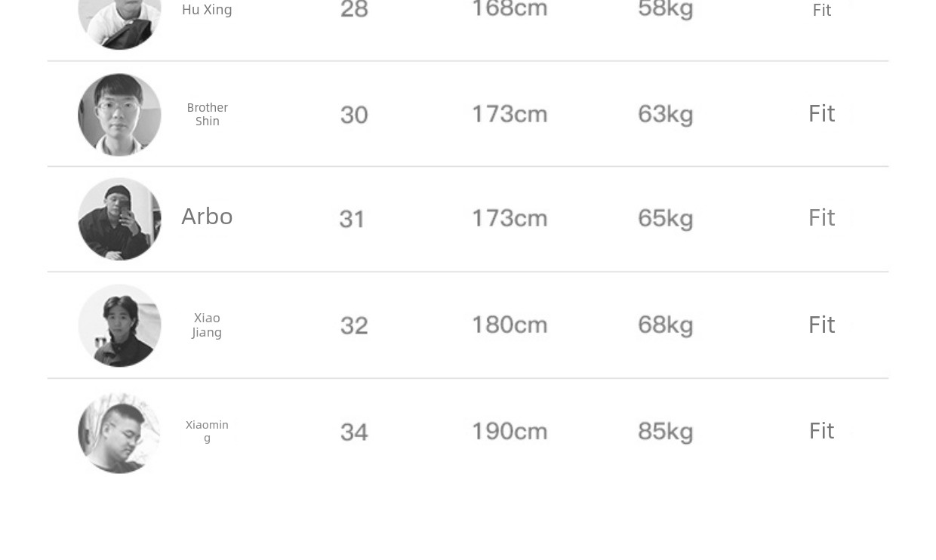Click Xiaoming's avatar image

(x=119, y=432)
